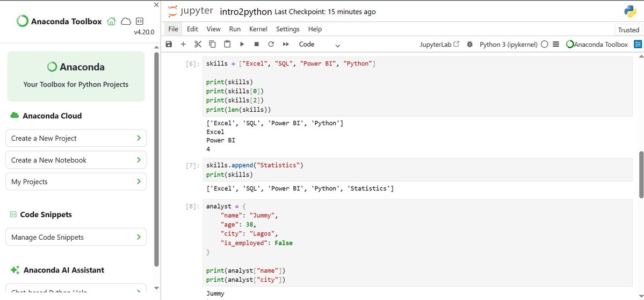
Task: Open the Kernel menu
Action: [258, 29]
